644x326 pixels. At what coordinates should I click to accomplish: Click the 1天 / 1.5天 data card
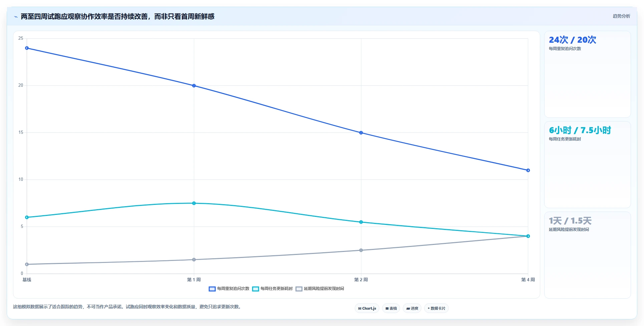tap(588, 255)
